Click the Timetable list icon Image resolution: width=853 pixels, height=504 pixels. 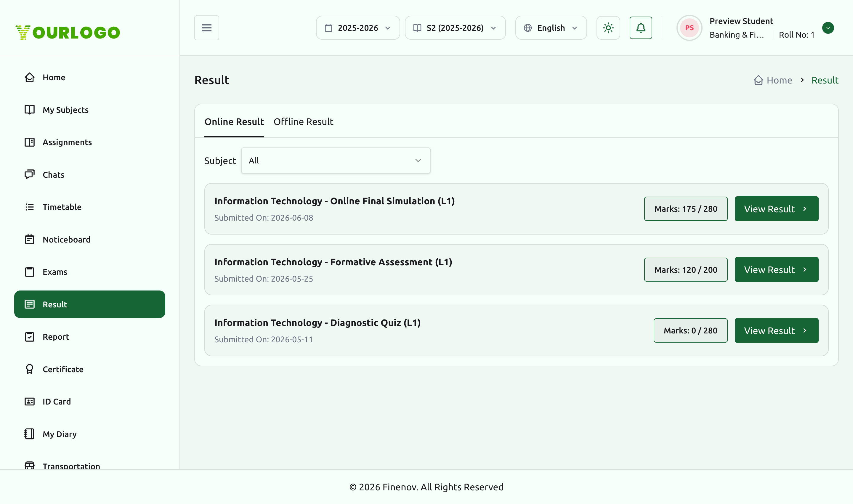tap(30, 207)
